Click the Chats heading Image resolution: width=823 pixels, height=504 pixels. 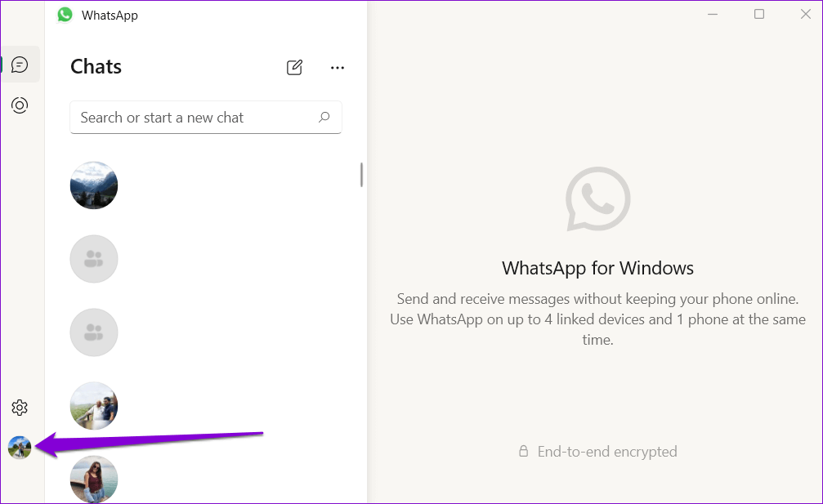click(x=96, y=67)
